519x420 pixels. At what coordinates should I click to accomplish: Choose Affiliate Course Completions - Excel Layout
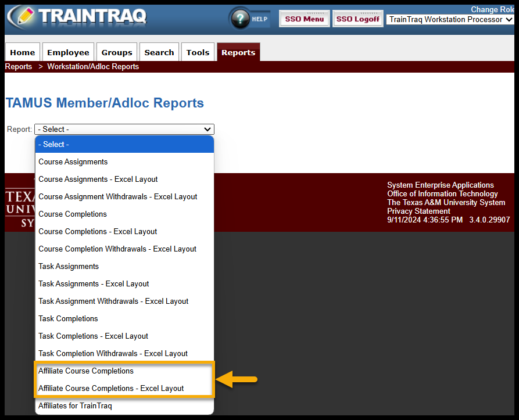[x=124, y=388]
